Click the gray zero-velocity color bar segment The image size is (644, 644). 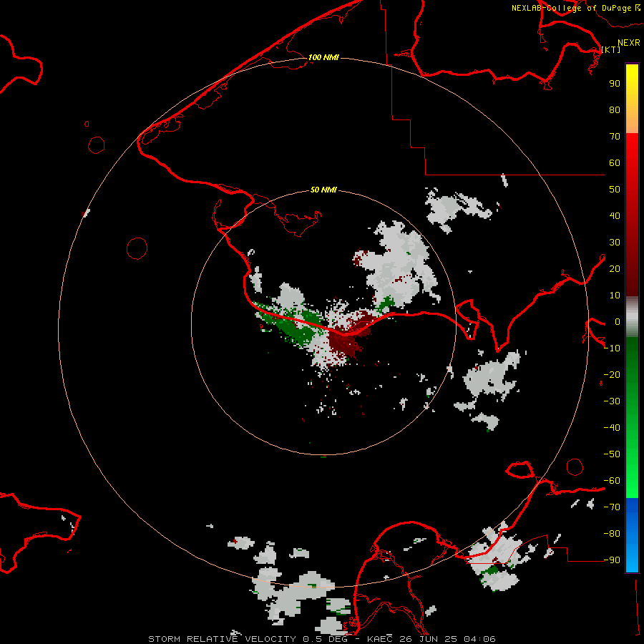[x=632, y=317]
